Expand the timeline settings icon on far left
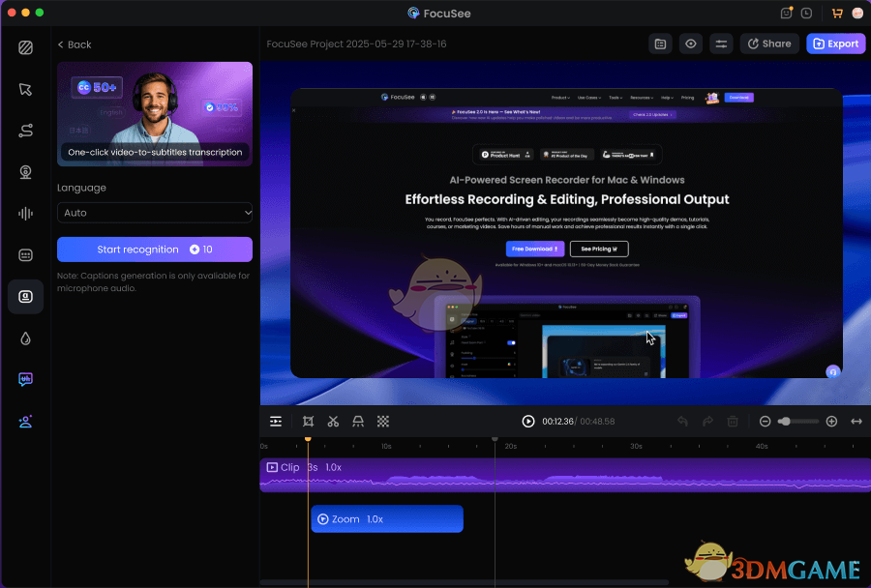 276,421
